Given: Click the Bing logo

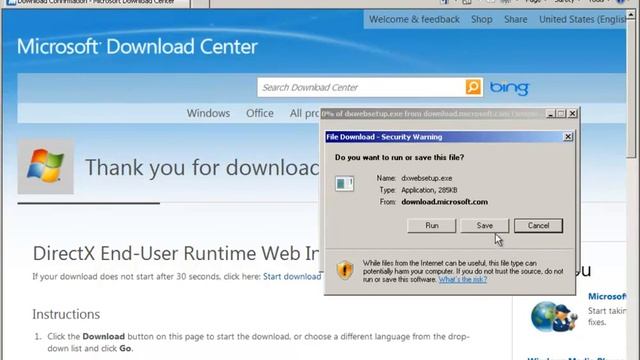Looking at the screenshot, I should [509, 88].
